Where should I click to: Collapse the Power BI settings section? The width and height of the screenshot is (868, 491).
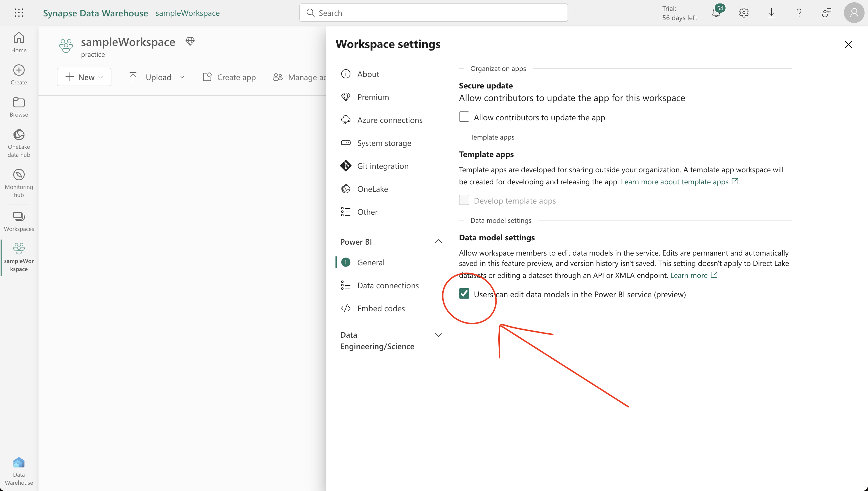coord(438,241)
